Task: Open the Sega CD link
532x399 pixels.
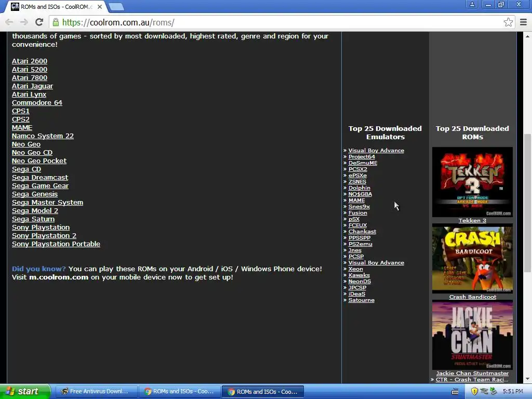Action: 26,169
